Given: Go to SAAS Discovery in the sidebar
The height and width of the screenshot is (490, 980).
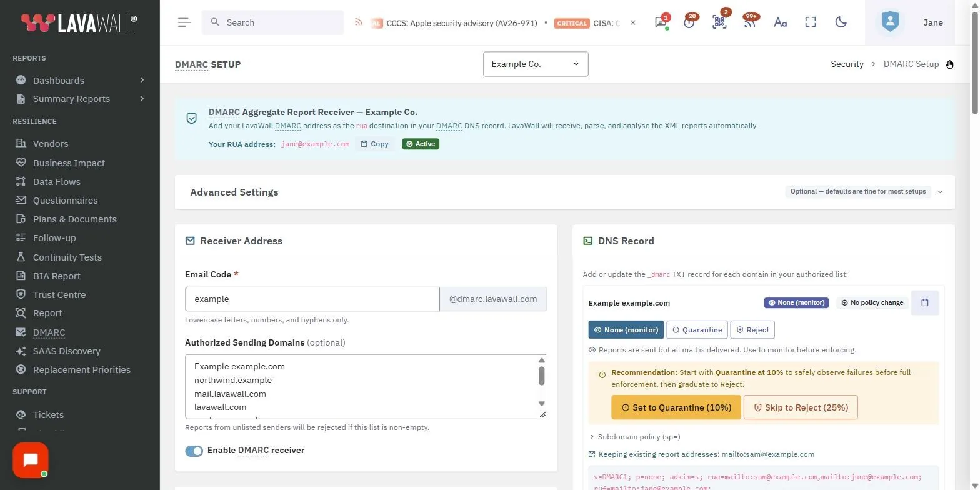Looking at the screenshot, I should pos(66,351).
